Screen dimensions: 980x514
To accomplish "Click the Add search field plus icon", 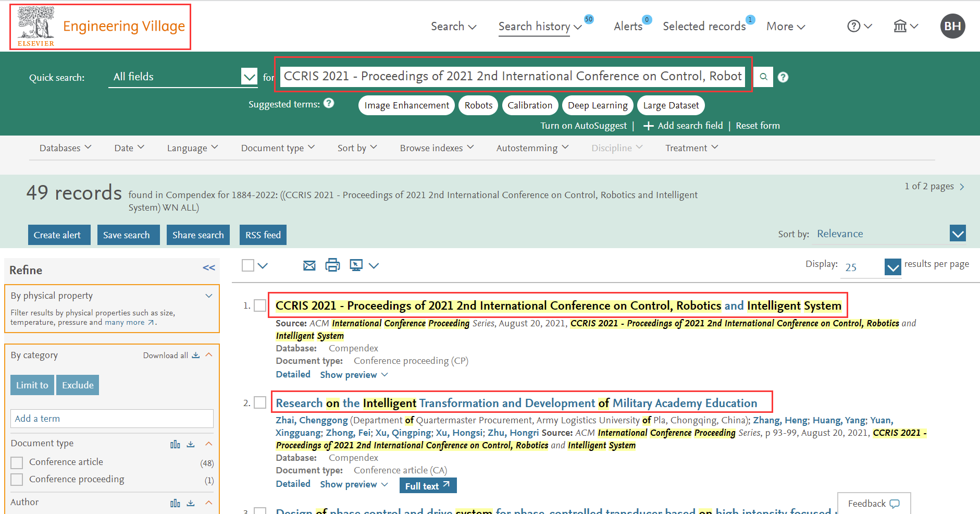I will click(649, 126).
